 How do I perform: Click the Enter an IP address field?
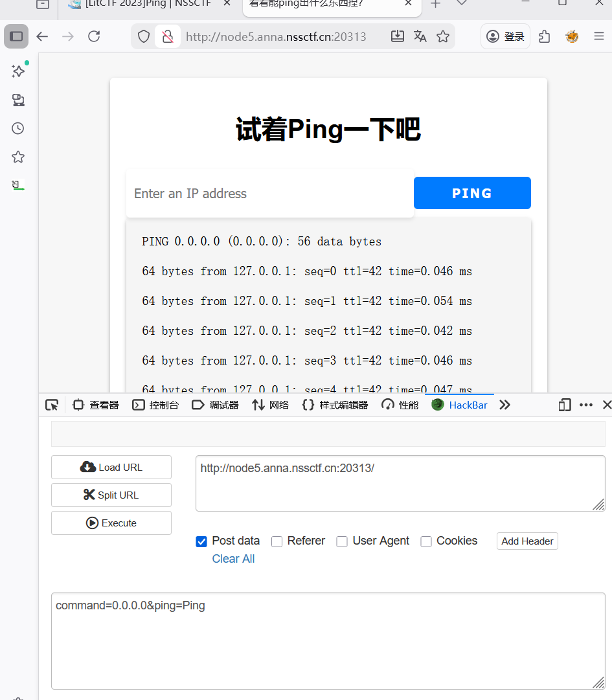coord(269,194)
